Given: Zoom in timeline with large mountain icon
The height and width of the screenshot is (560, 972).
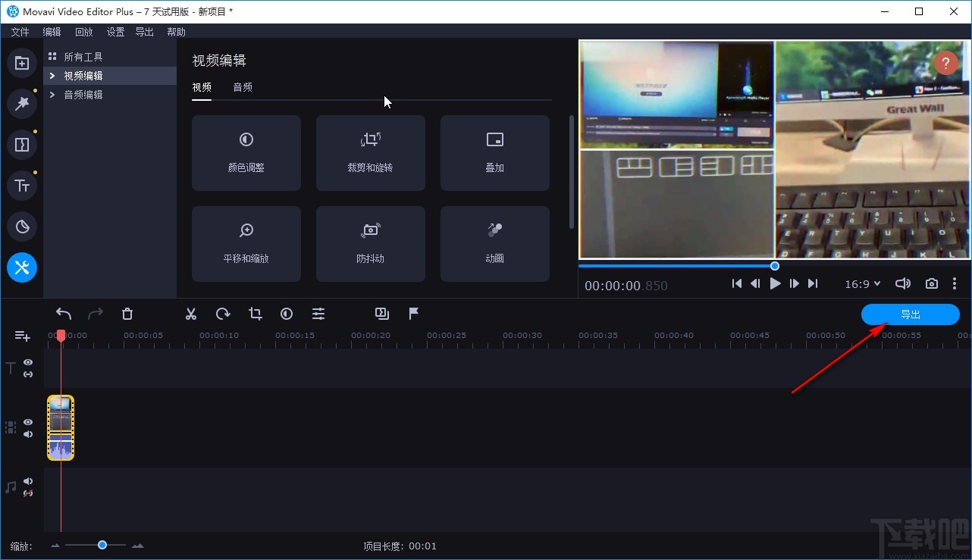Looking at the screenshot, I should tap(137, 546).
